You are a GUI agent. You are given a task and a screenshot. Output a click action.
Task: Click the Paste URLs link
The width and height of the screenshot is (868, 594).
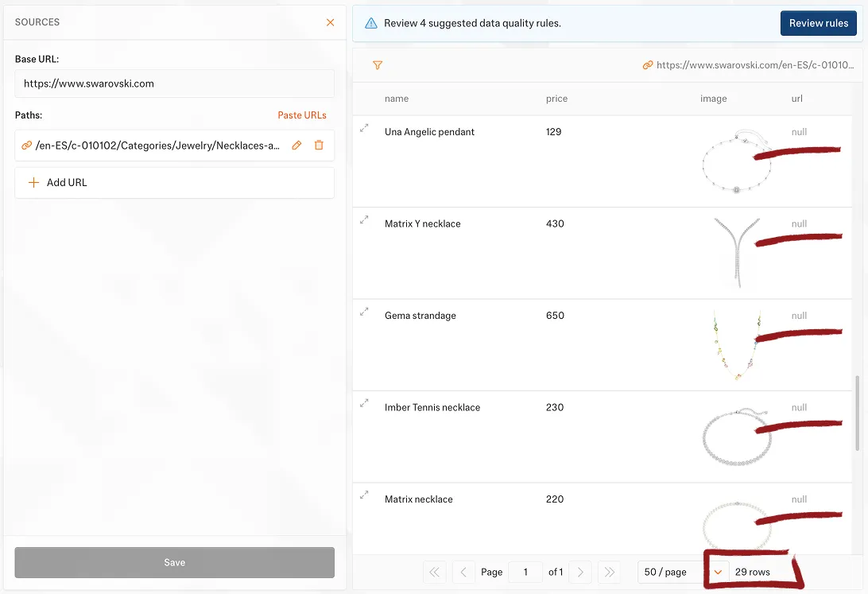(302, 115)
